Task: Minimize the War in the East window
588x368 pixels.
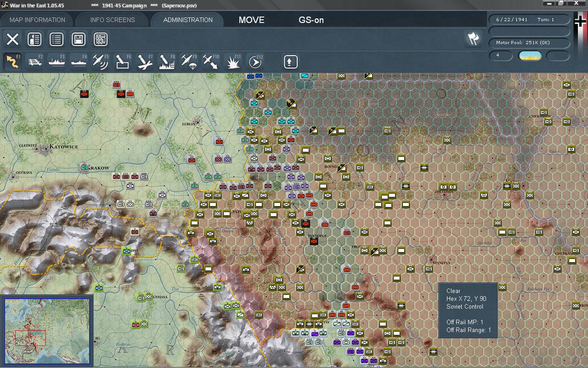Action: 548,3
